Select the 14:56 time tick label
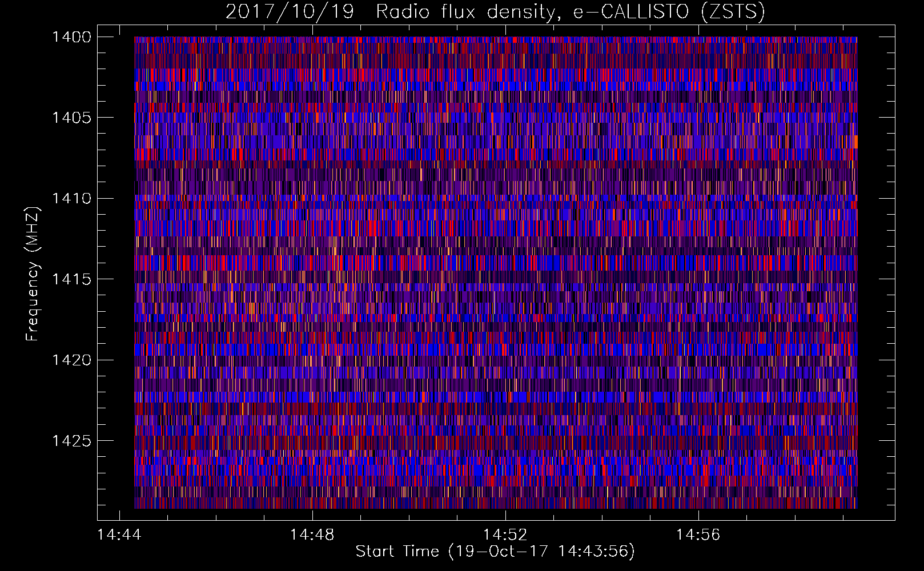 (698, 535)
